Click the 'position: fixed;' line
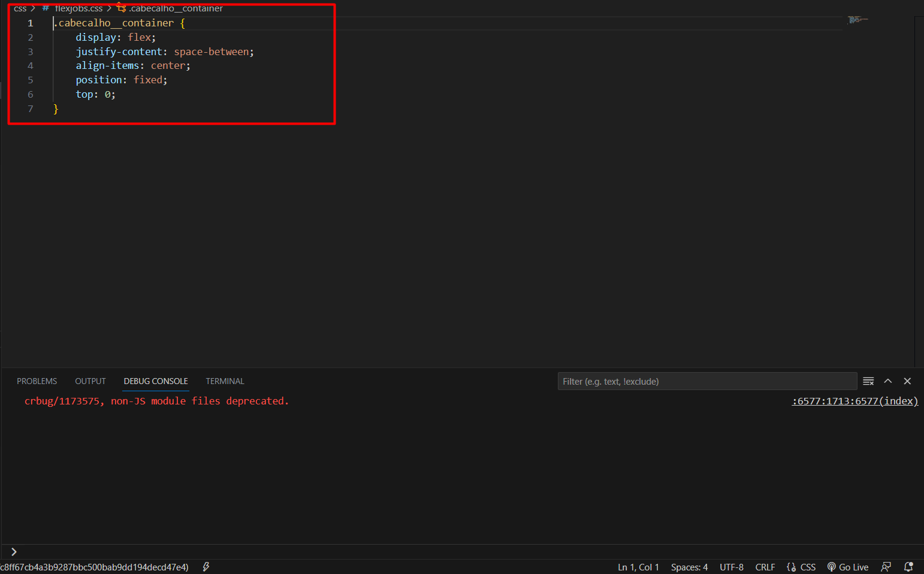 coord(122,80)
